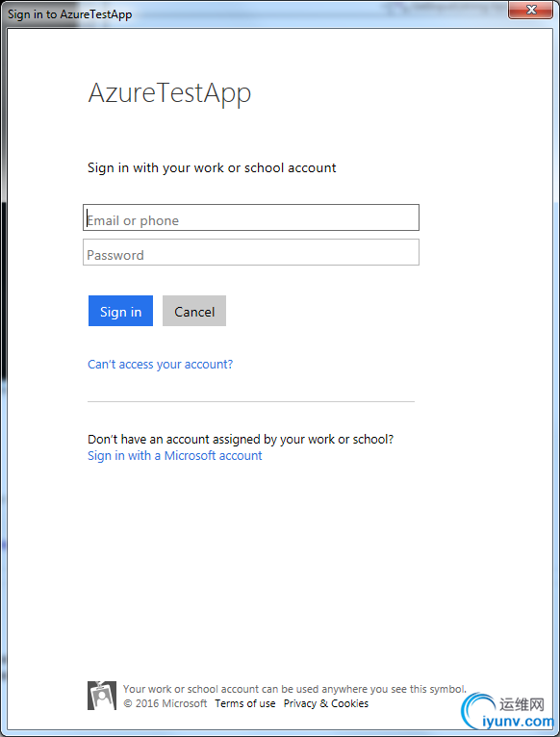
Task: Click the footer note about this symbol
Action: coord(294,689)
